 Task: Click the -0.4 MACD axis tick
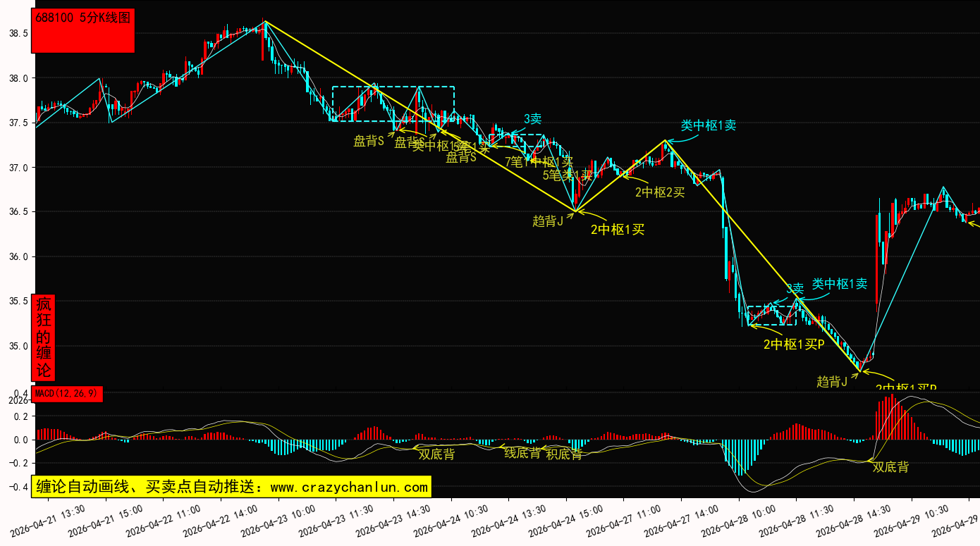point(16,487)
